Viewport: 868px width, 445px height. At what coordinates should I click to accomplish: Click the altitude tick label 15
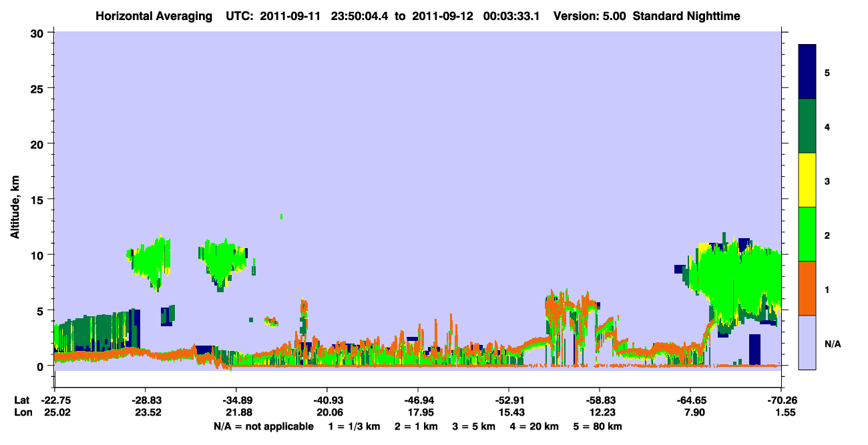coord(38,199)
